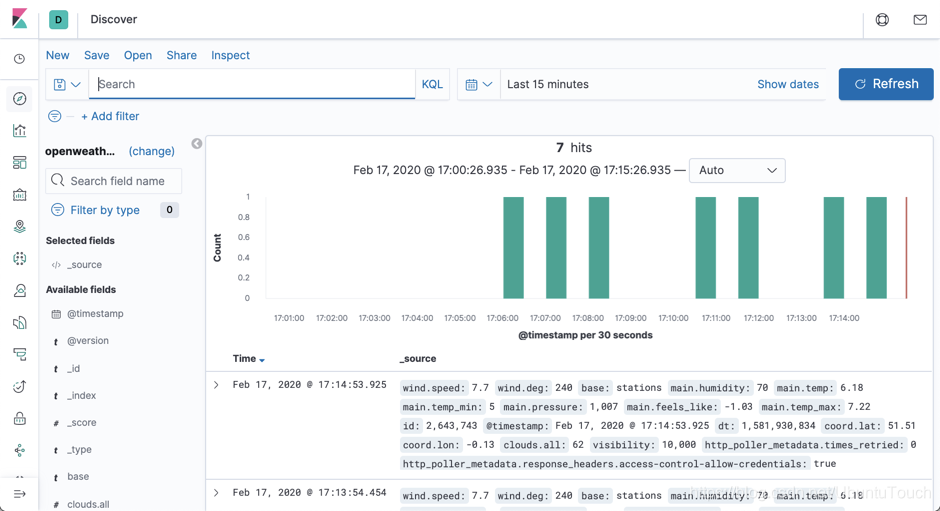This screenshot has width=940, height=511.
Task: Click Inspect in top menu
Action: 230,55
